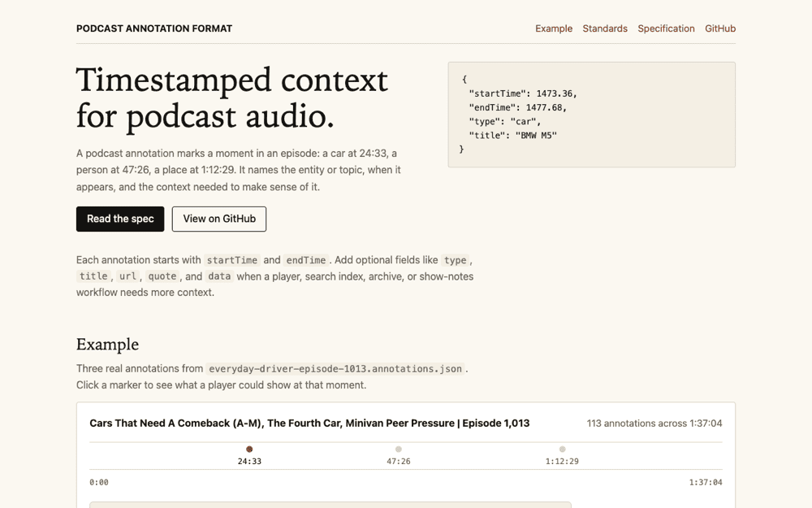Click the 1:37:04 timeline end label
This screenshot has height=508, width=812.
coord(706,483)
